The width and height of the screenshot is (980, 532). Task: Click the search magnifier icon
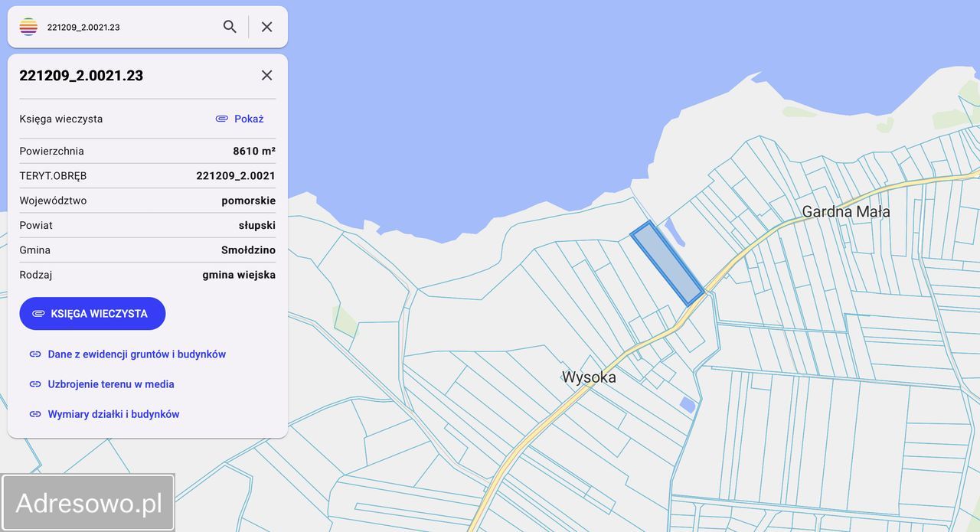click(x=230, y=27)
